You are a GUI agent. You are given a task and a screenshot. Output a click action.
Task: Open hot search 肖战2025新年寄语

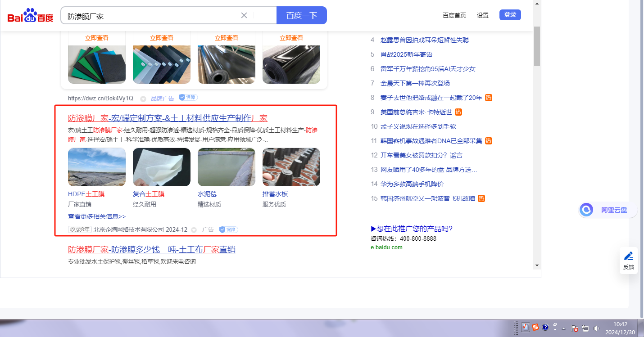(406, 54)
